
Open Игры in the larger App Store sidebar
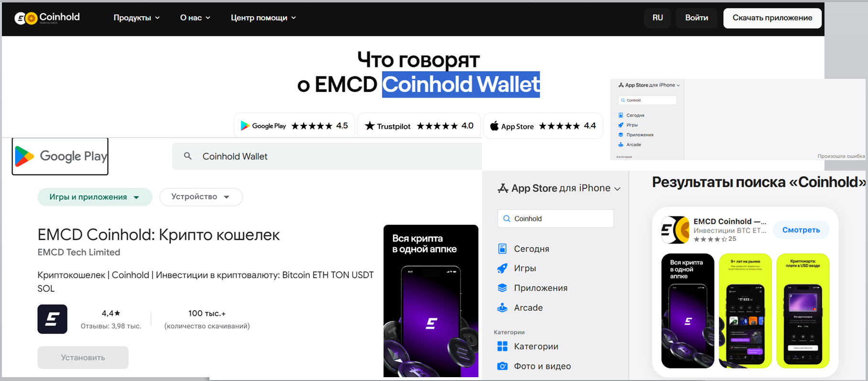pos(517,268)
